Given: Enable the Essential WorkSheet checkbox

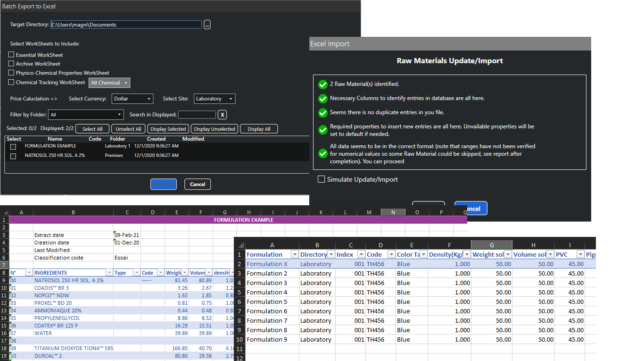Looking at the screenshot, I should coord(11,55).
